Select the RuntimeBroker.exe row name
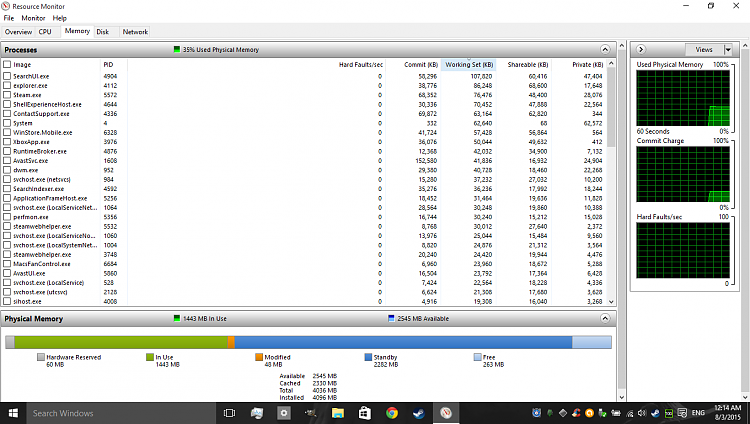The image size is (750, 424). 40,151
